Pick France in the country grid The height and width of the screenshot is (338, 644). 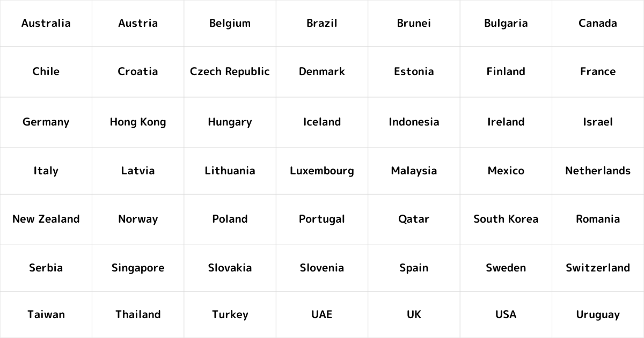tap(598, 71)
